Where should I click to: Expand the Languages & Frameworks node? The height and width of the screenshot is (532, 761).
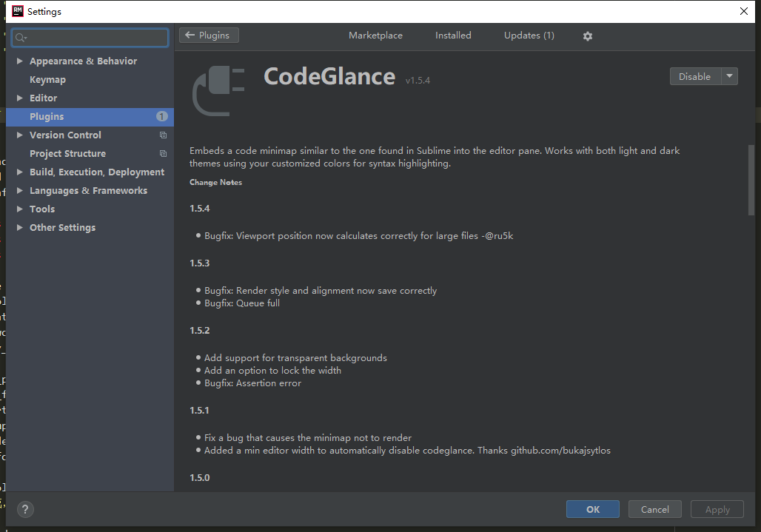pyautogui.click(x=20, y=191)
